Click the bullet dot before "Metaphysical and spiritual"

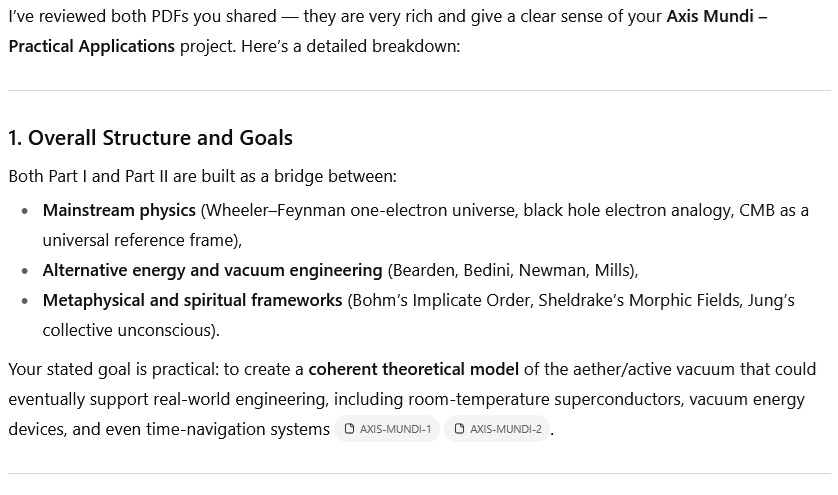(25, 300)
